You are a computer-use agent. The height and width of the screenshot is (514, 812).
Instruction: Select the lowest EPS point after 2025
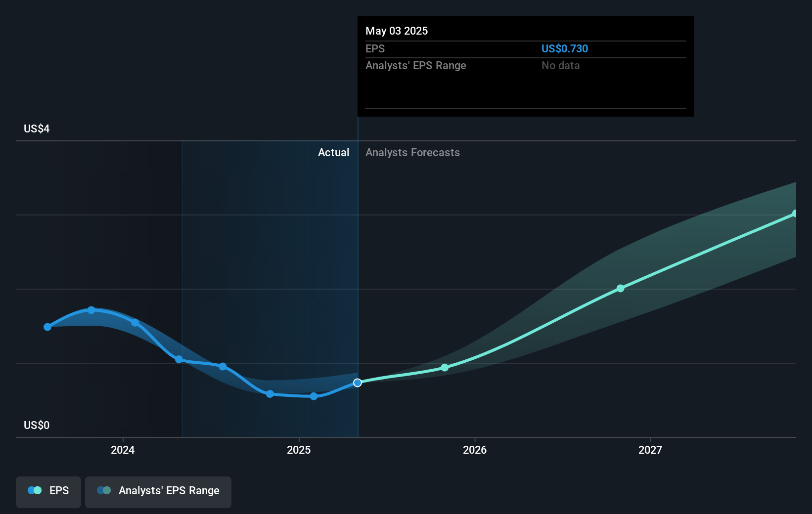click(314, 396)
